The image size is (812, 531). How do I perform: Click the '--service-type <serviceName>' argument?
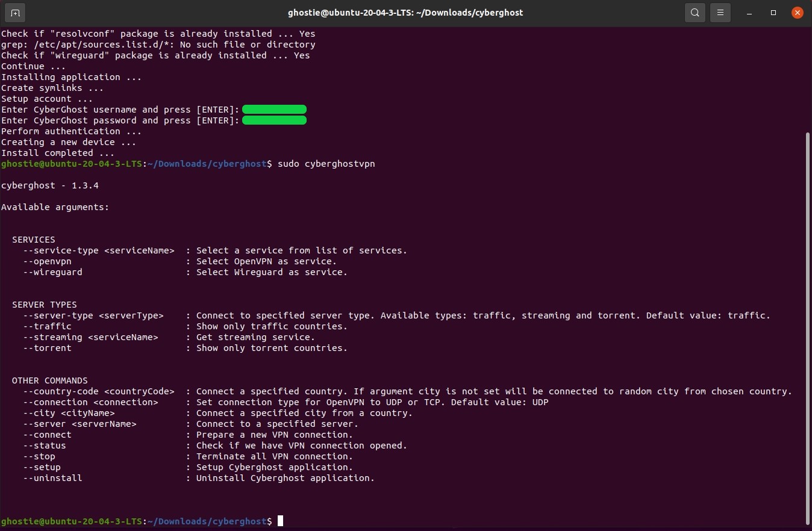pos(99,250)
